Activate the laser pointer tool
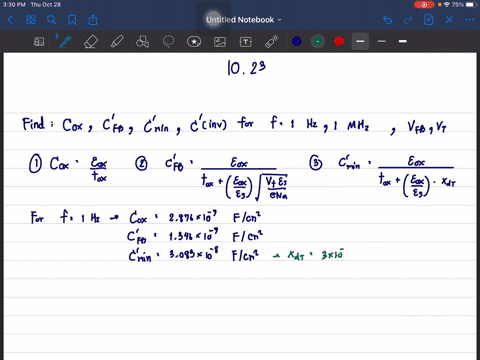 click(x=272, y=42)
